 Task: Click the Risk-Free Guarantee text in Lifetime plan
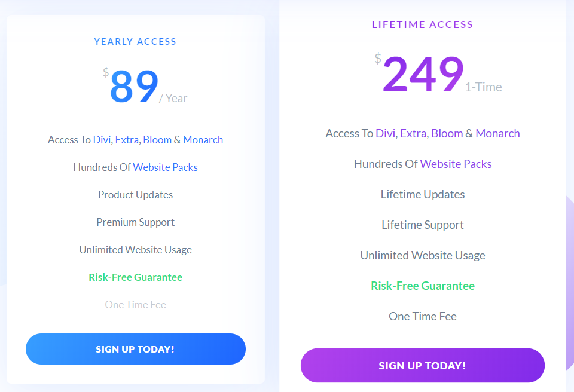(x=423, y=286)
